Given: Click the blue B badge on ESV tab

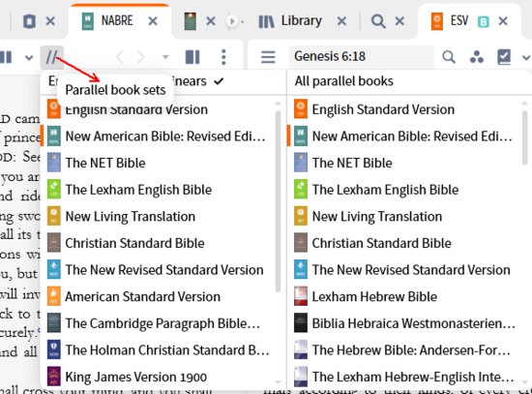Looking at the screenshot, I should [484, 21].
